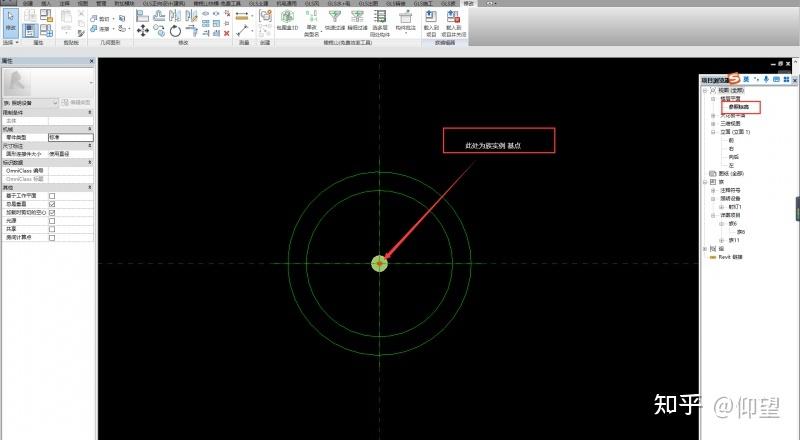Screen dimensions: 800x440
Task: Open the type preview dropdown arrow in Properties
Action: tap(91, 82)
